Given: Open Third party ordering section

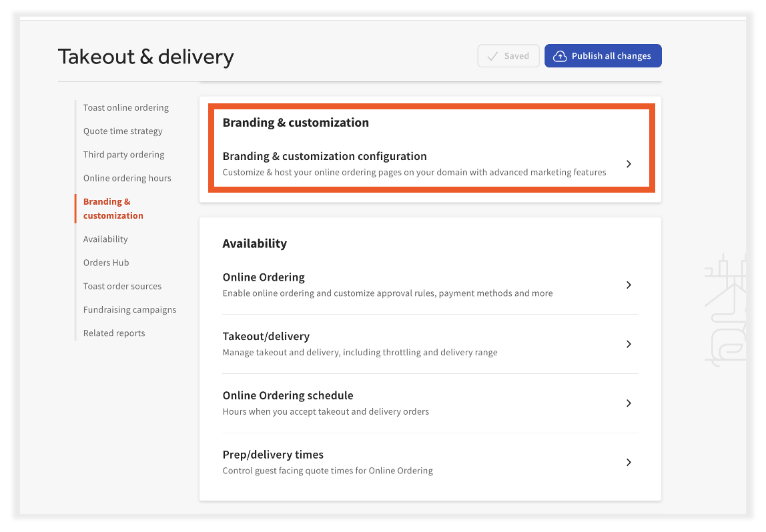Looking at the screenshot, I should point(123,154).
